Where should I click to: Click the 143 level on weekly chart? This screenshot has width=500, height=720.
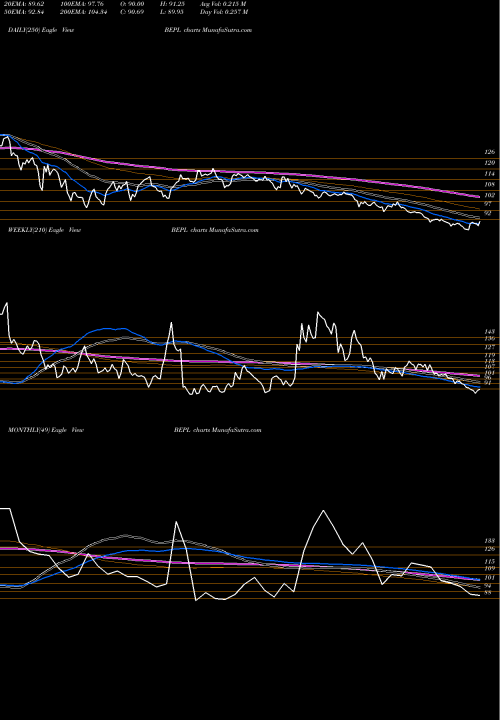click(490, 332)
